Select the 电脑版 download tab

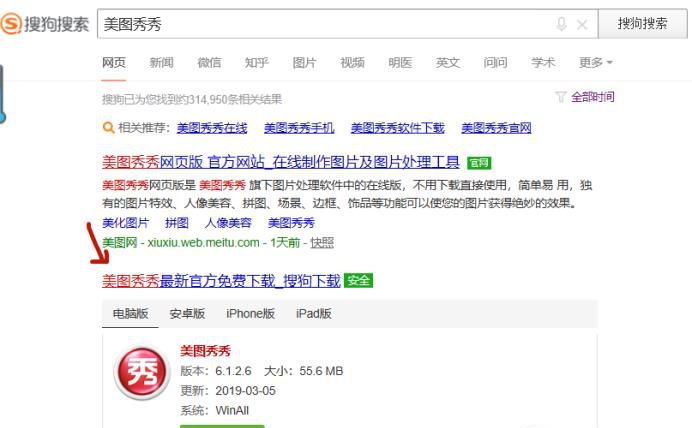tap(130, 314)
